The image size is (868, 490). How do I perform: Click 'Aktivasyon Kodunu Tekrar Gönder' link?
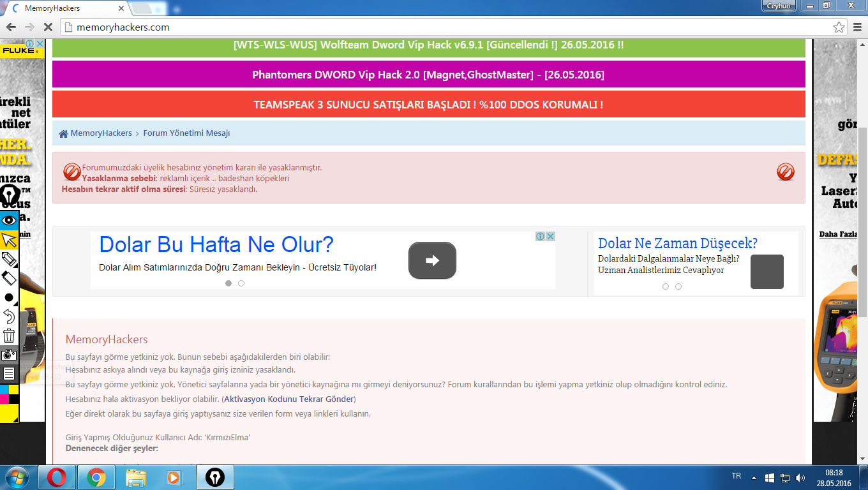click(x=288, y=399)
